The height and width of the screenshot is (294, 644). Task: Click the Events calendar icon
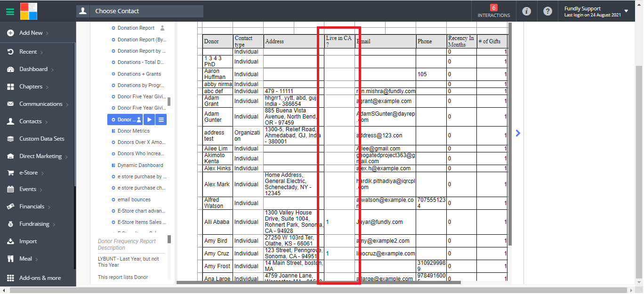[x=10, y=189]
